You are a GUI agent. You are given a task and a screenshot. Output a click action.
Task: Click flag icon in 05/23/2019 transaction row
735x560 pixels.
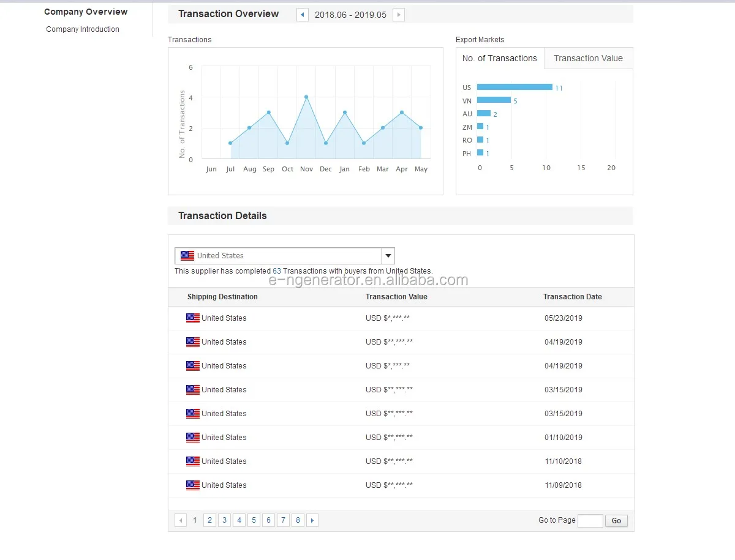click(193, 318)
